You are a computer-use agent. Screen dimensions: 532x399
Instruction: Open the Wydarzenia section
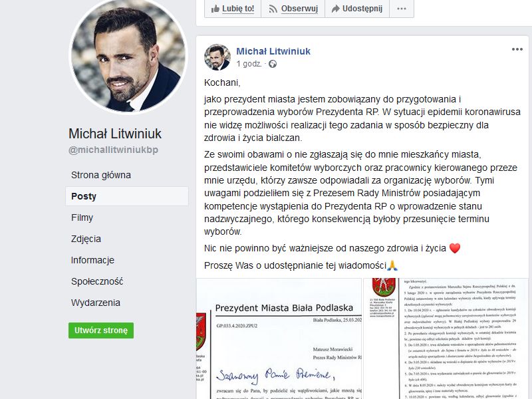(96, 303)
